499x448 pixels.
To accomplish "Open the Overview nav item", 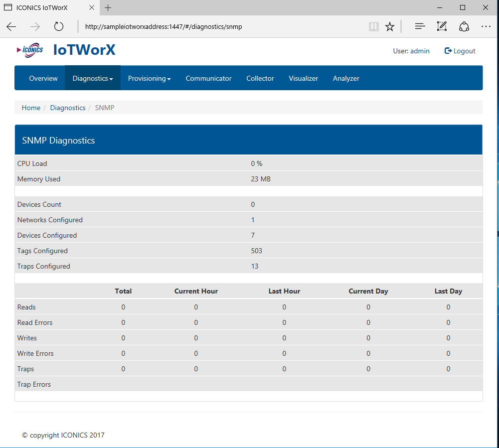I will (x=43, y=78).
